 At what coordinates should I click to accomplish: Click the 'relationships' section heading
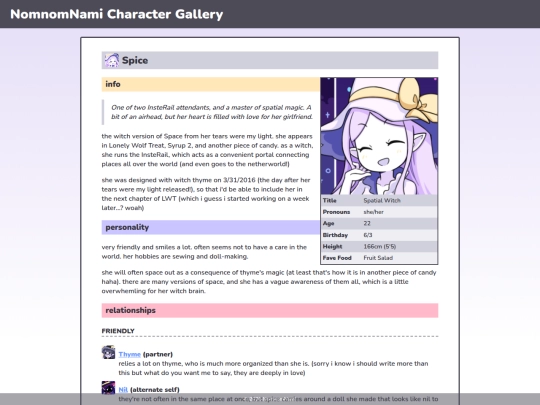270,310
